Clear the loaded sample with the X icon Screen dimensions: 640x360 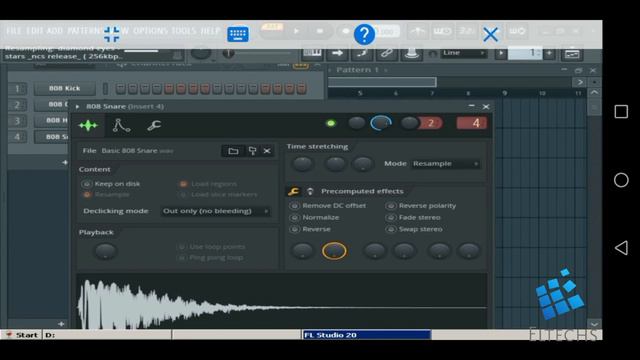[x=267, y=151]
